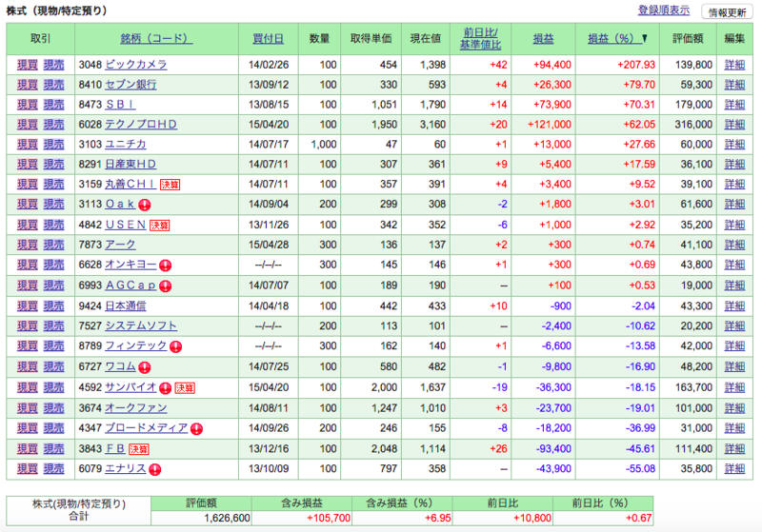Image resolution: width=762 pixels, height=532 pixels.
Task: Open the テクノプロHD stock link
Action: pyautogui.click(x=141, y=125)
